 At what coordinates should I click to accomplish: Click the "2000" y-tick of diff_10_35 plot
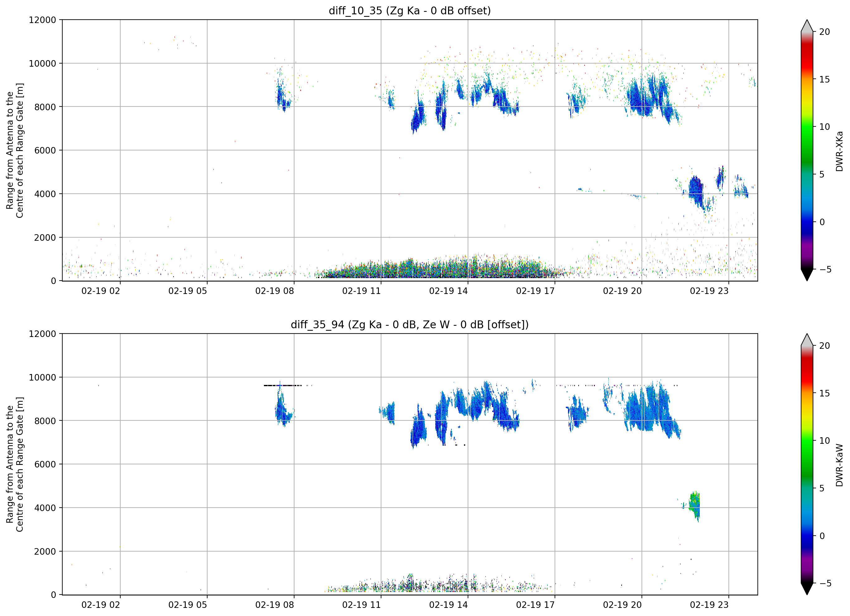tap(45, 238)
